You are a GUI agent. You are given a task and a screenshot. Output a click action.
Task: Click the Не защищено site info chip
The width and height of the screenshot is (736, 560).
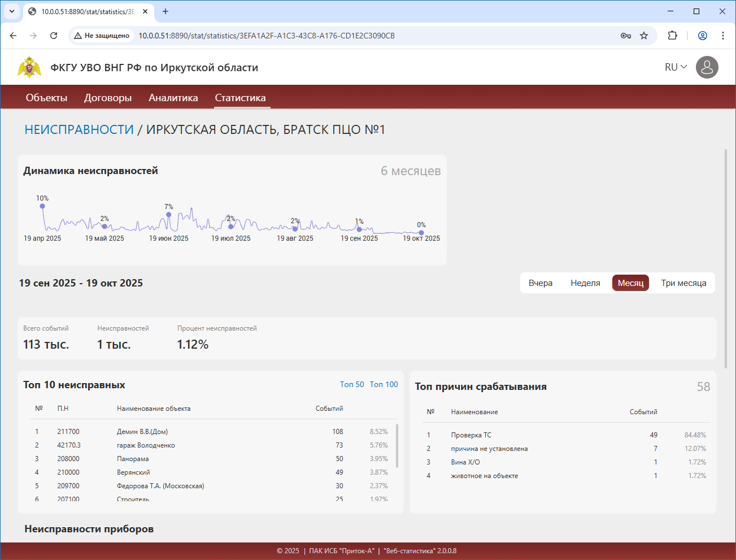click(x=102, y=36)
